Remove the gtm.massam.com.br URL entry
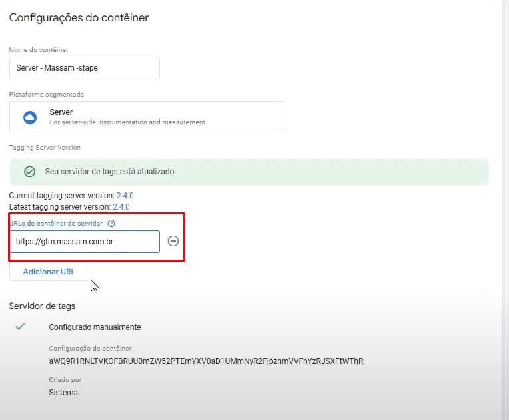Viewport: 509px width, 420px height. [x=173, y=241]
